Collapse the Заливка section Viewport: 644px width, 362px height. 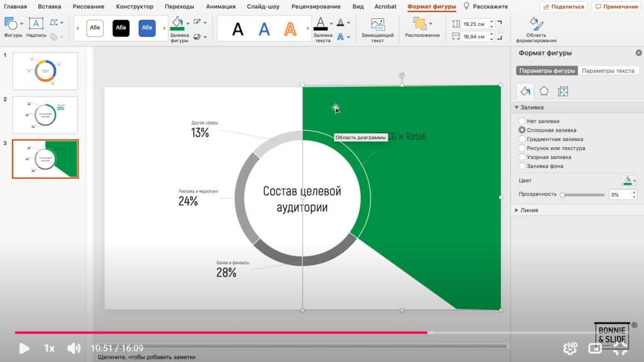[x=517, y=107]
